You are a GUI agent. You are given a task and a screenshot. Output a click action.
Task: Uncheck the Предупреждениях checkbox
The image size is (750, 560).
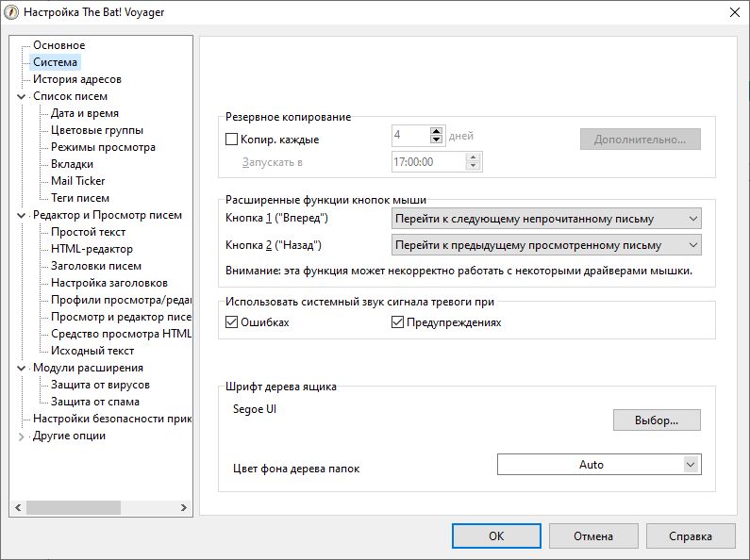(x=397, y=322)
